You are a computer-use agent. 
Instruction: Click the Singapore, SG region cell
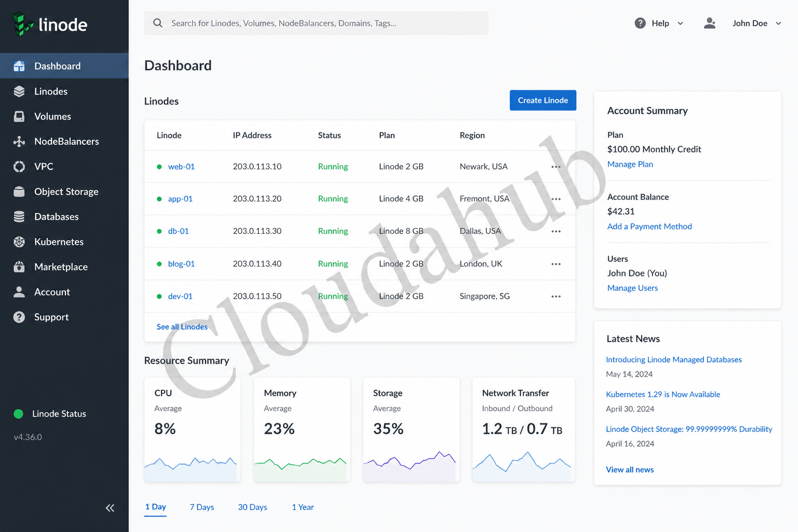click(485, 296)
